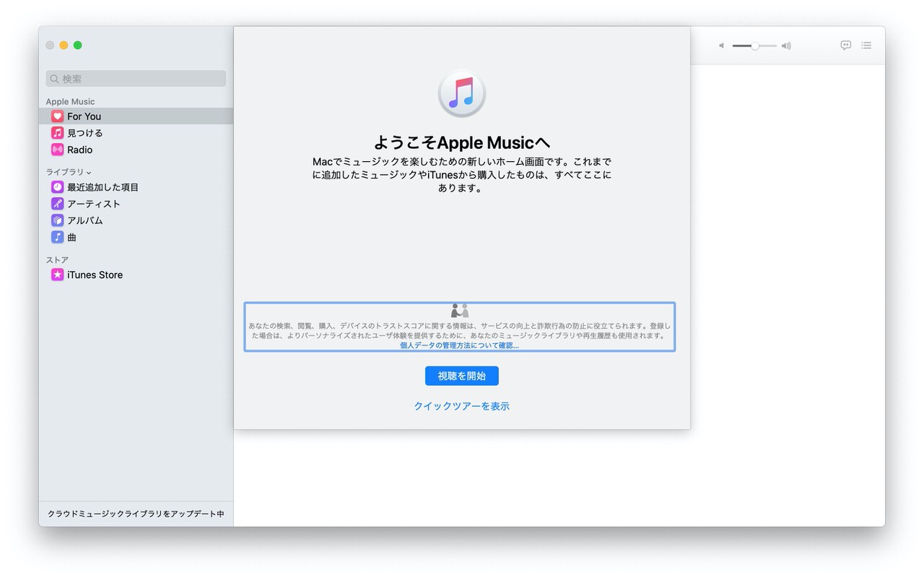This screenshot has height=578, width=924.
Task: Click the yellow minimize window button
Action: pyautogui.click(x=64, y=46)
